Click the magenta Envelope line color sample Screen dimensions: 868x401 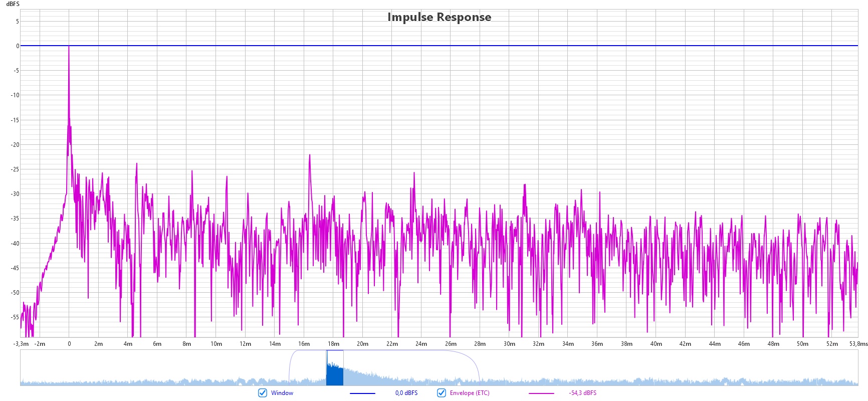coord(541,393)
